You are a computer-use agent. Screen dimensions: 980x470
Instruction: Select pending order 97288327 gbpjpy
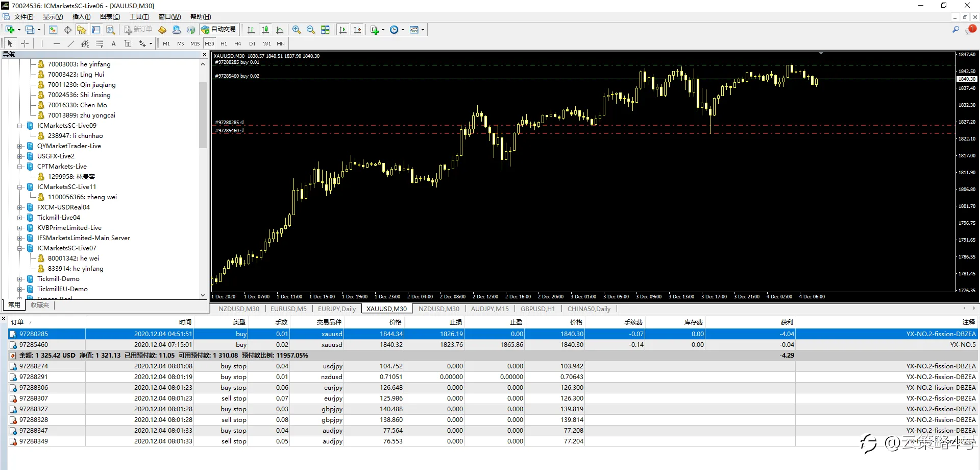(492, 409)
